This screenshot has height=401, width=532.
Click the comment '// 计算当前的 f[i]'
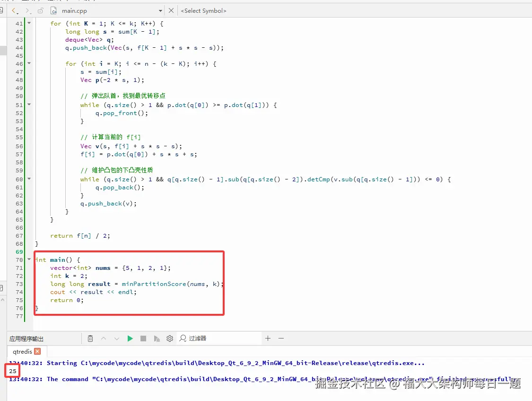pos(110,137)
